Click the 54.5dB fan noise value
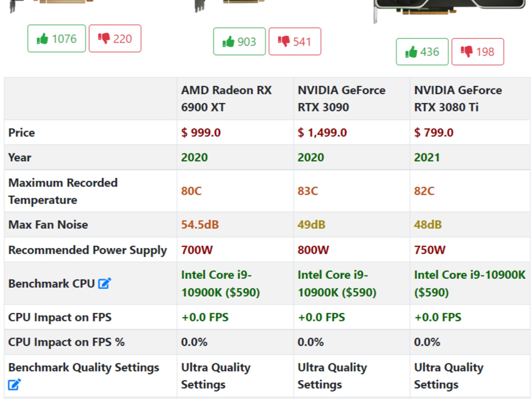The width and height of the screenshot is (532, 399). [200, 225]
